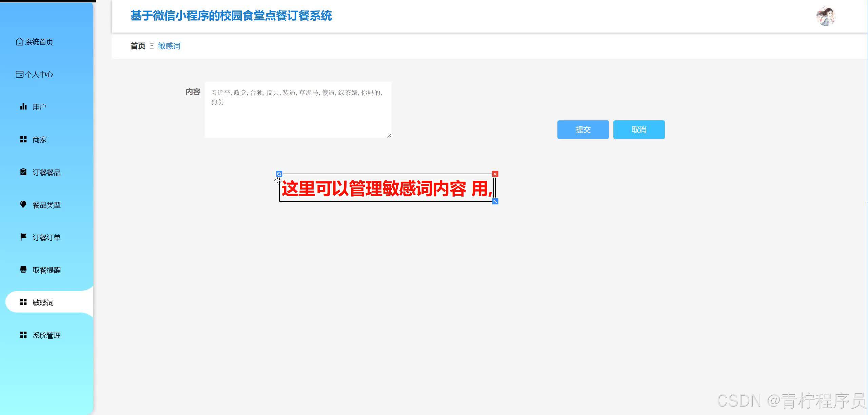
Task: Click inside the 内容 text area
Action: coord(298,110)
